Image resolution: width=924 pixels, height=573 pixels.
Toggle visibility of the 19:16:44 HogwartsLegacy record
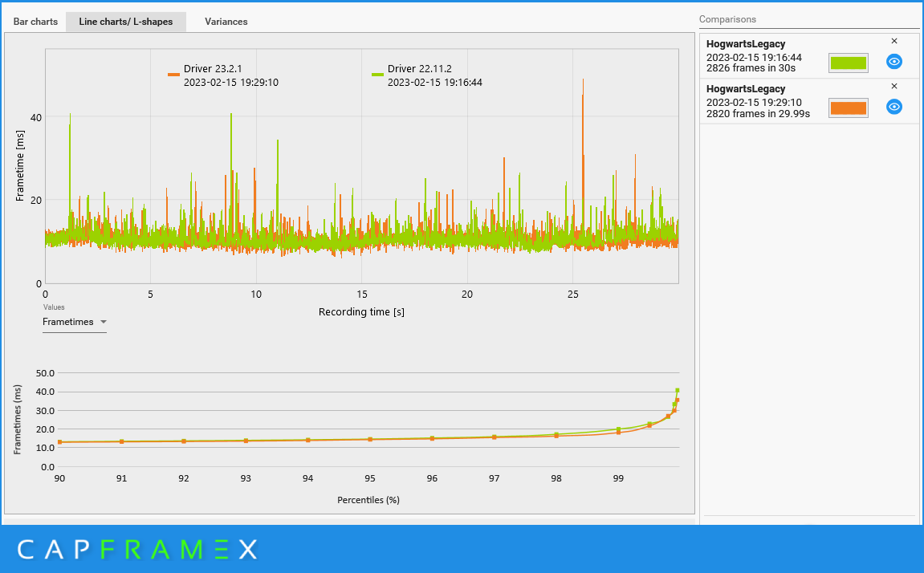tap(894, 61)
